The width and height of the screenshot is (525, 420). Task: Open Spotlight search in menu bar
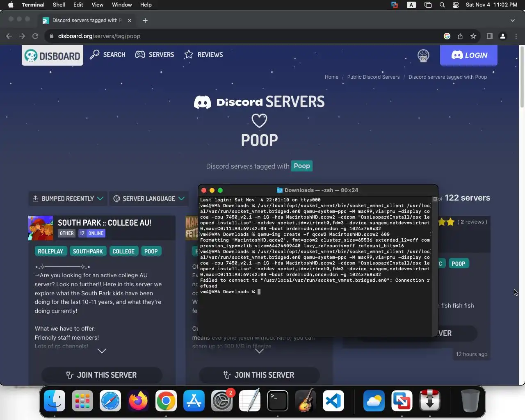pyautogui.click(x=442, y=5)
